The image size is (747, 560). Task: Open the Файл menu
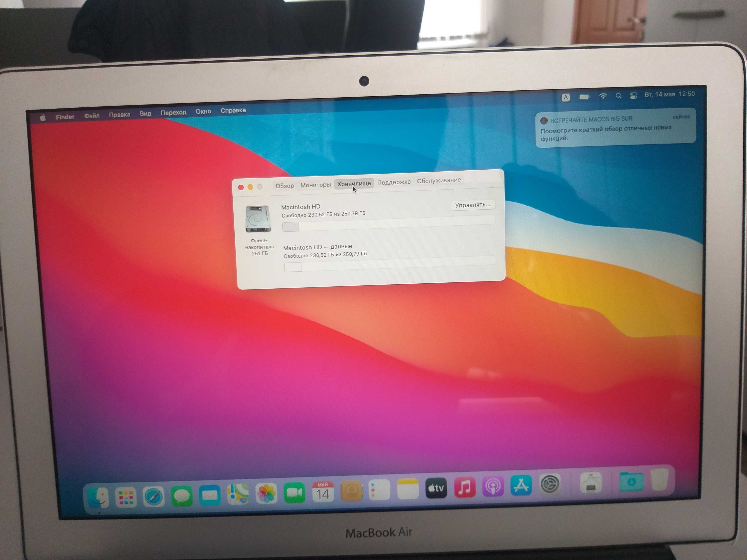pos(92,116)
